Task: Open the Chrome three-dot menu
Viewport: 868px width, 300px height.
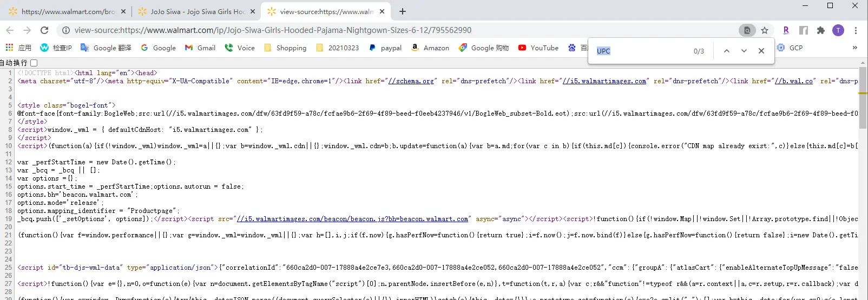Action: 856,30
